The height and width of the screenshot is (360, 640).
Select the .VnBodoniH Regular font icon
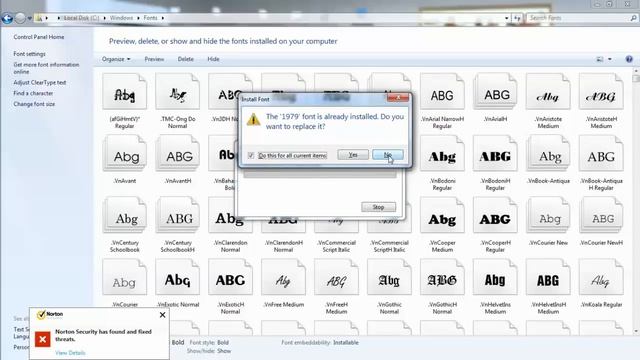[495, 153]
